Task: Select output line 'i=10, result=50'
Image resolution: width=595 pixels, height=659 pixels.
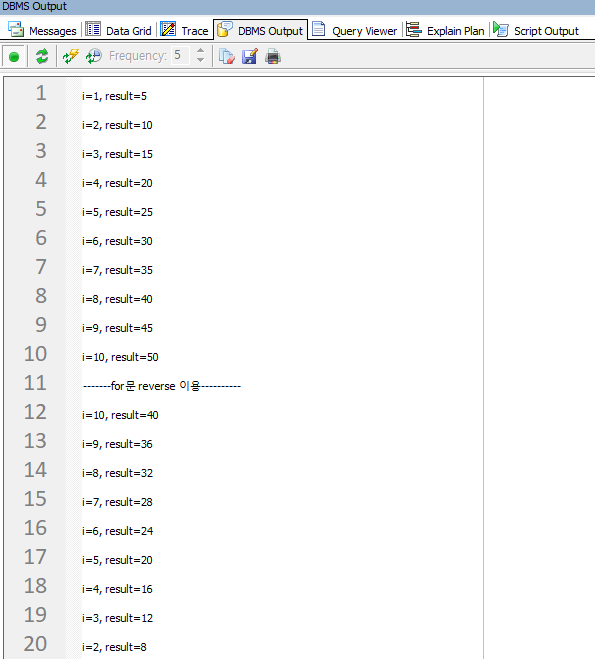Action: click(120, 357)
